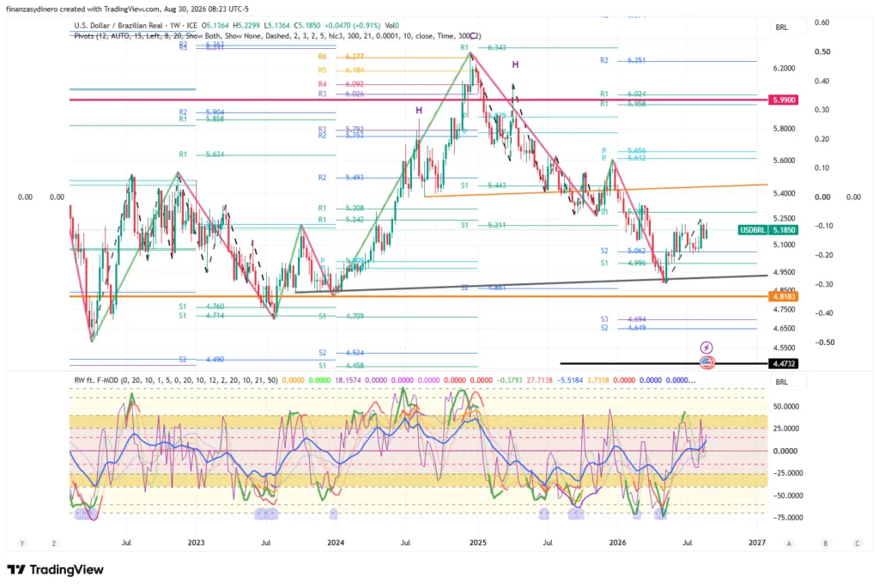Click the RW ft. F-MOD indicator legend
Image resolution: width=879 pixels, height=588 pixels.
point(176,380)
